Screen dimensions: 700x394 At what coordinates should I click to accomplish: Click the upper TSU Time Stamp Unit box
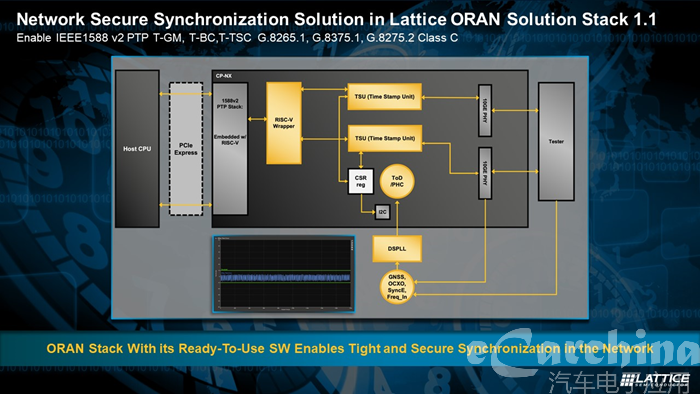(x=384, y=96)
